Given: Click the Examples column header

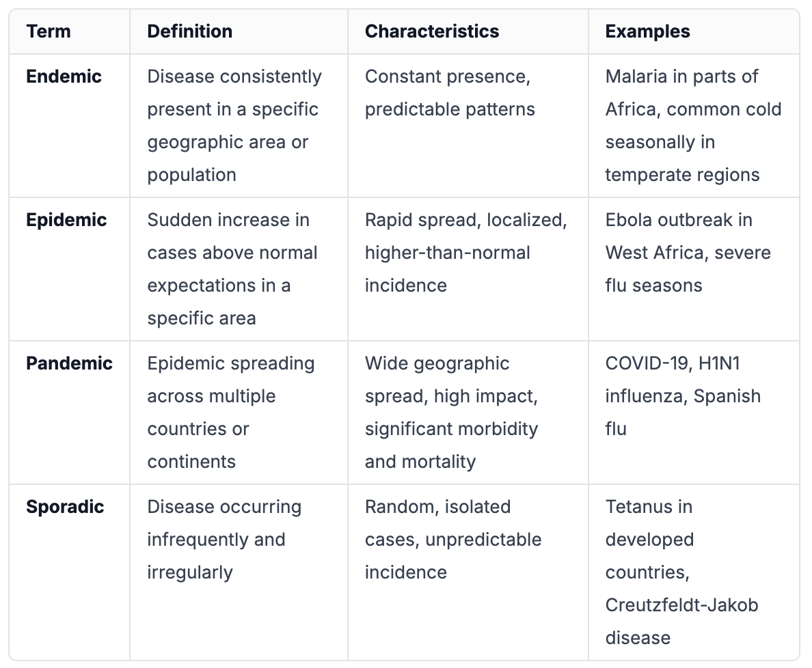Looking at the screenshot, I should (x=694, y=31).
